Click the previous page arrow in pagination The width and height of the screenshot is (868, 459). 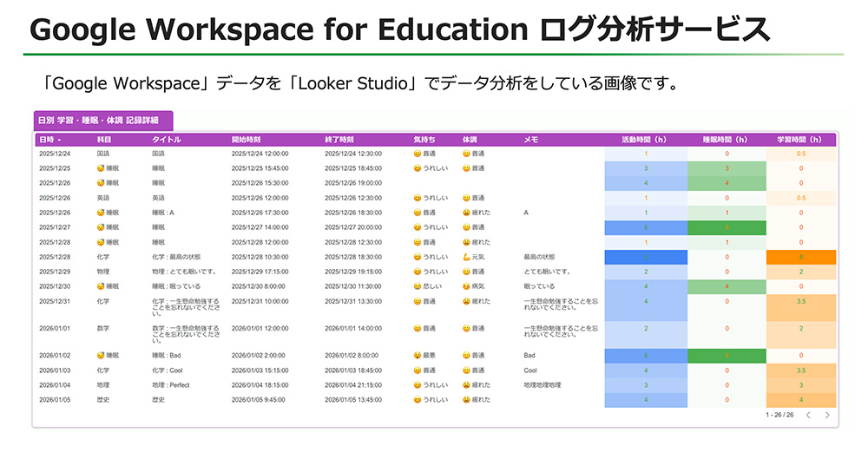pos(808,416)
